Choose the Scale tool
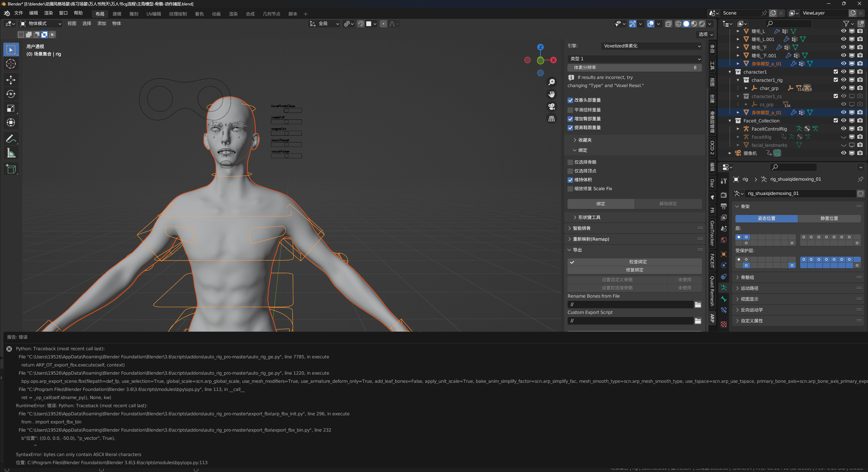 (11, 108)
